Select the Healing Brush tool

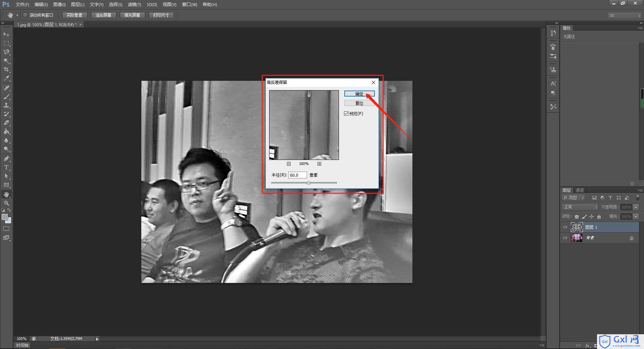pos(6,88)
